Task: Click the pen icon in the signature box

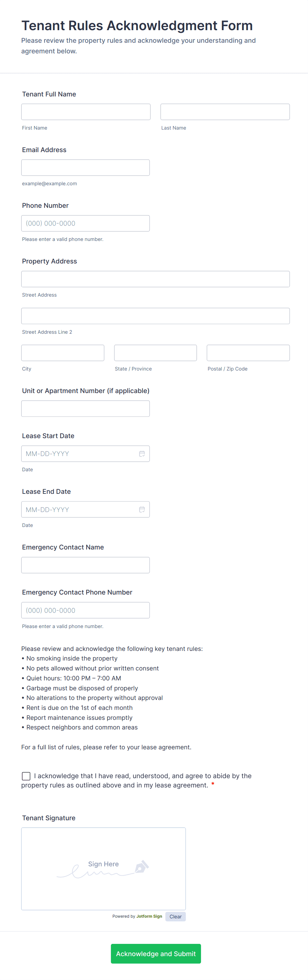Action: 141,867
